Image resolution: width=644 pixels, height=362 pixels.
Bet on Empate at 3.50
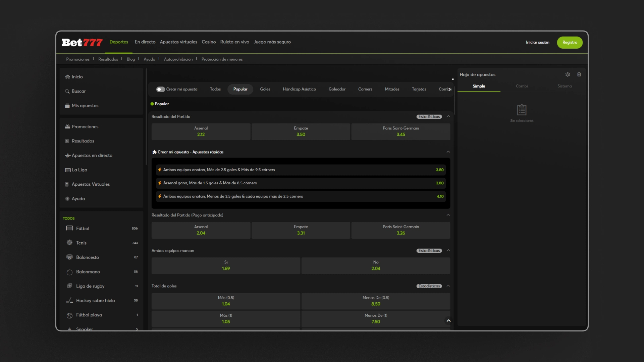[301, 131]
